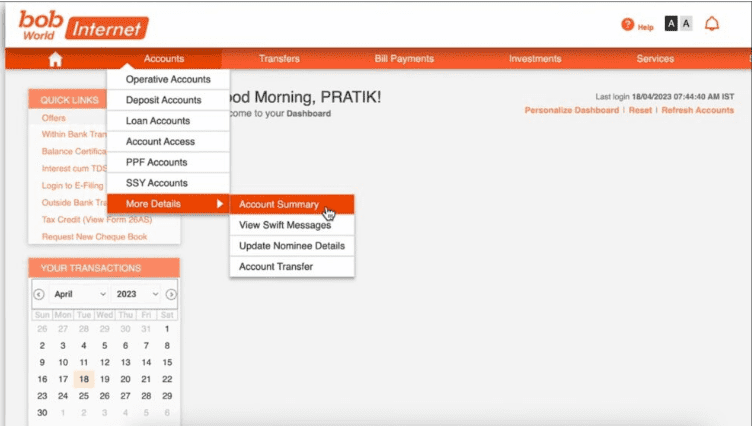The image size is (752, 426).
Task: Select Account Transfer in submenu
Action: coord(292,266)
